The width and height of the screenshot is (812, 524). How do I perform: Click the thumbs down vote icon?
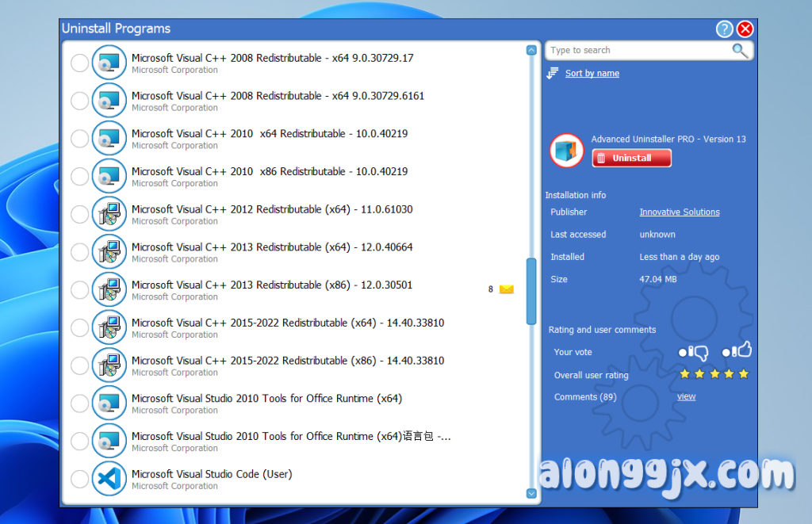[x=699, y=353]
